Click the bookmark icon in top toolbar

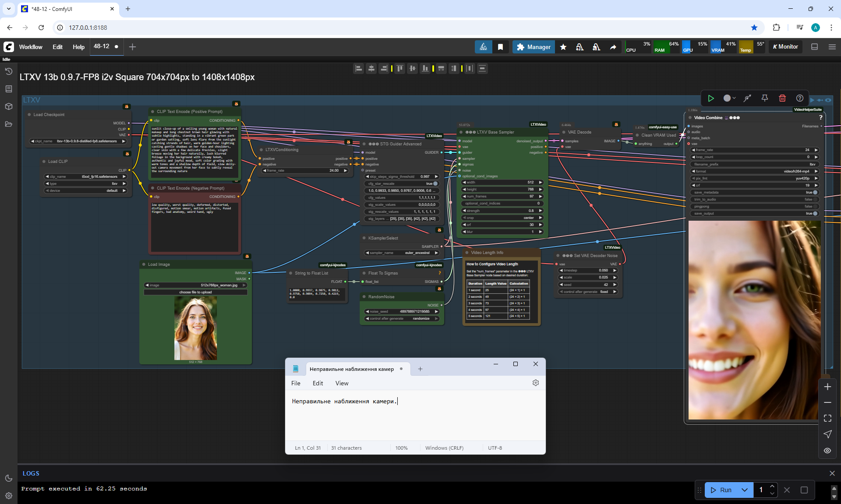click(x=500, y=47)
